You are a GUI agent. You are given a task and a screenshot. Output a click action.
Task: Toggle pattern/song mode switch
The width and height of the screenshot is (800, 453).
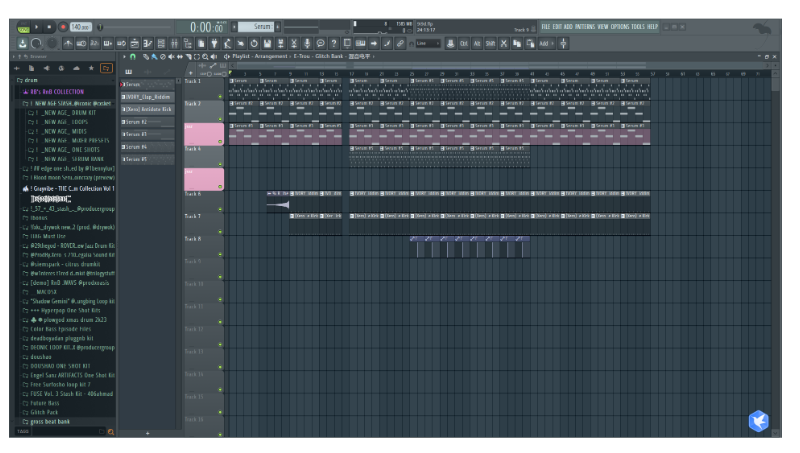23,27
